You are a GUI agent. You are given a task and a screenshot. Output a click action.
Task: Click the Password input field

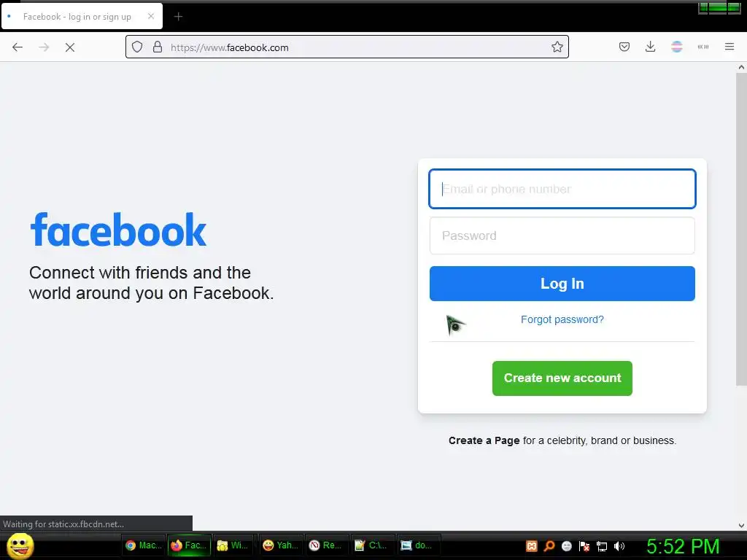562,236
